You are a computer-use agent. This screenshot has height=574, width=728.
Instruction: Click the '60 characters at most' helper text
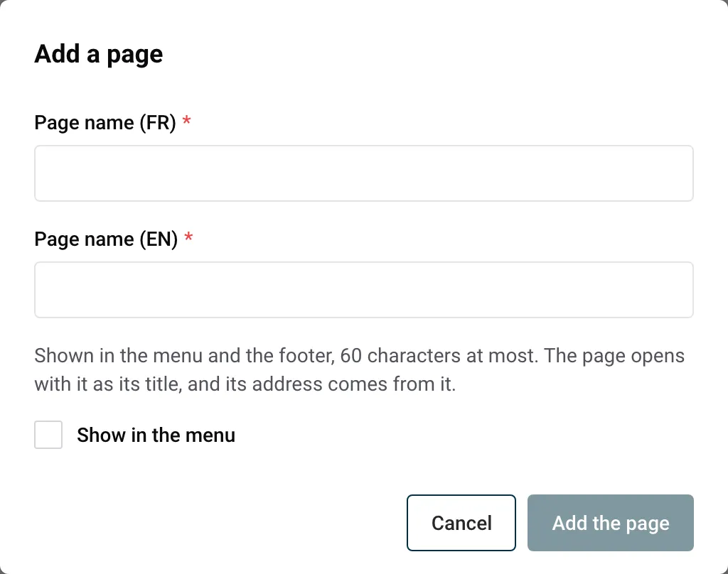pyautogui.click(x=439, y=356)
